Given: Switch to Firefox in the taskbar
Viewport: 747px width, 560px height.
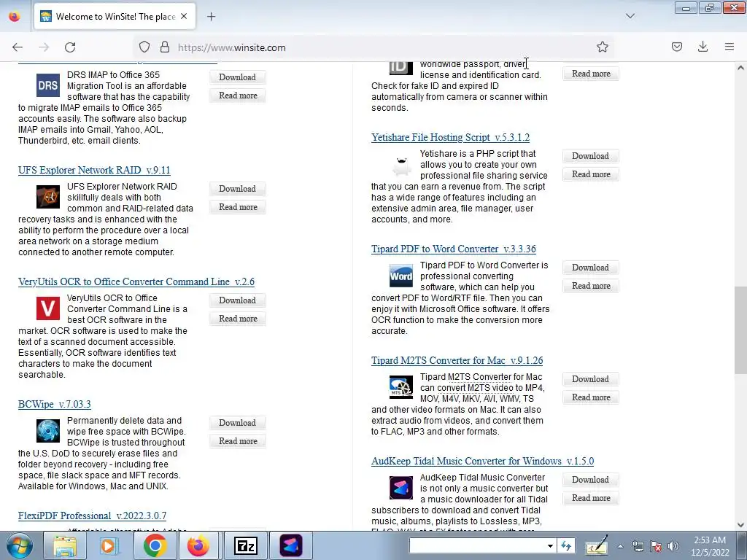Looking at the screenshot, I should point(198,545).
